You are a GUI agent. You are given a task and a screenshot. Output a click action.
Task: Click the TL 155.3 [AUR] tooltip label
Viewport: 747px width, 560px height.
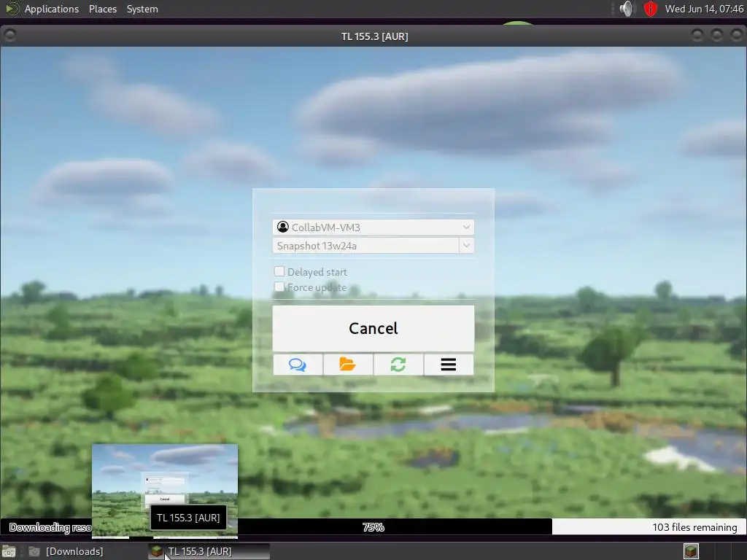tap(188, 518)
